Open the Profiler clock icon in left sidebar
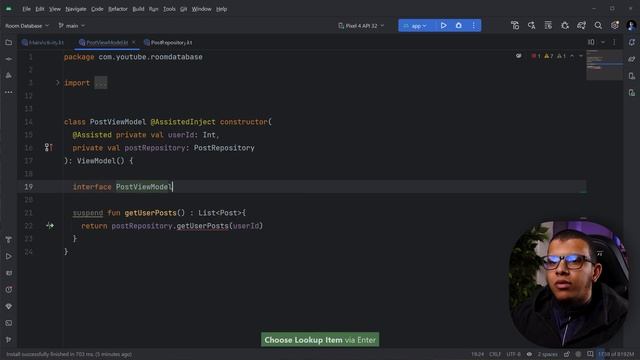Image resolution: width=640 pixels, height=360 pixels. point(9,289)
